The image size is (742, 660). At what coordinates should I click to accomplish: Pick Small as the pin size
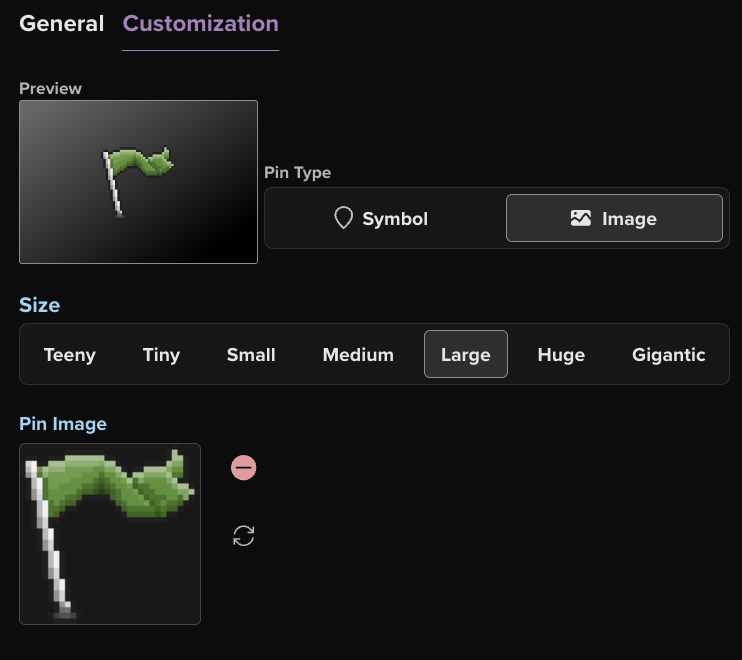(x=251, y=355)
